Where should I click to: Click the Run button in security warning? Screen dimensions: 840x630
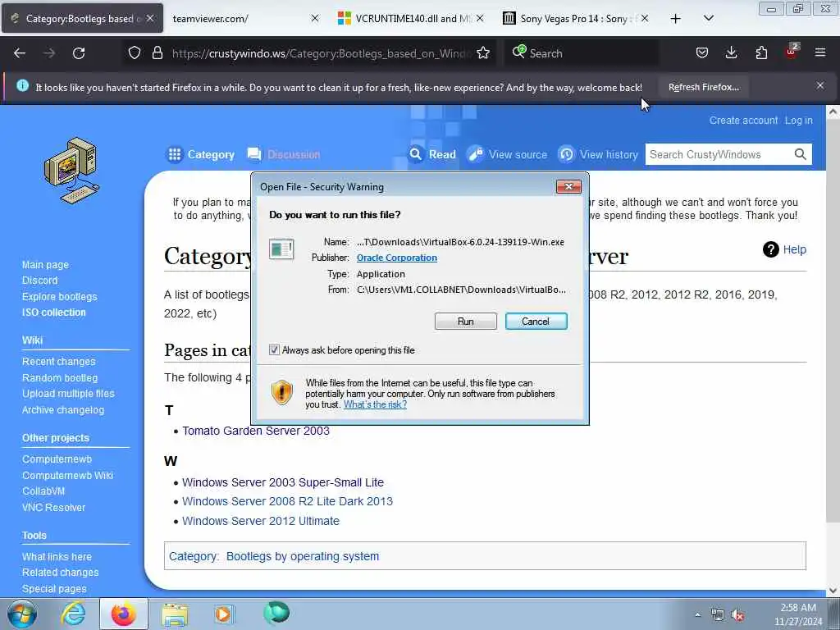coord(466,322)
